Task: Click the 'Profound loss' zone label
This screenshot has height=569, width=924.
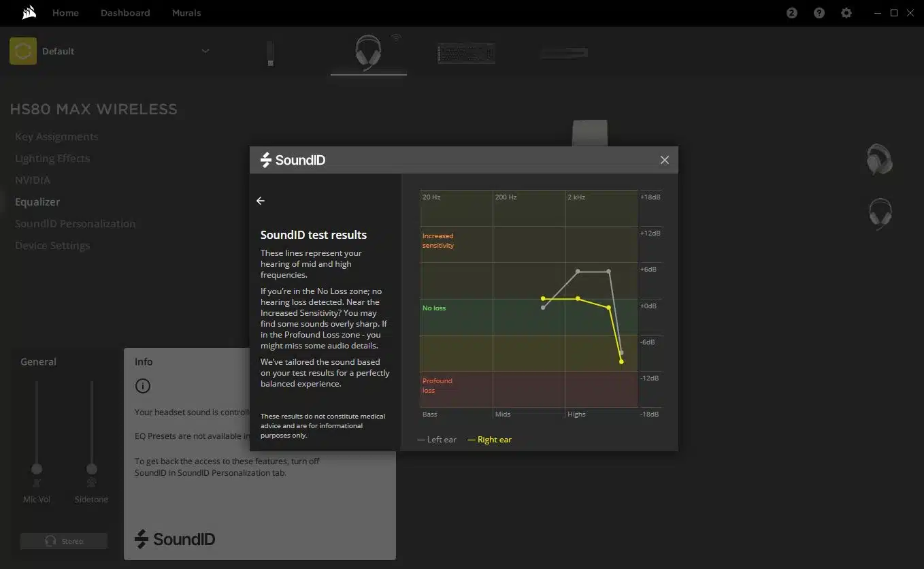Action: click(x=438, y=386)
